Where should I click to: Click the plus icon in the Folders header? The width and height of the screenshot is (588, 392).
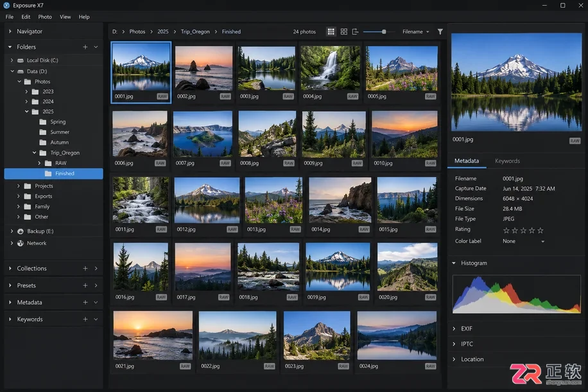85,47
